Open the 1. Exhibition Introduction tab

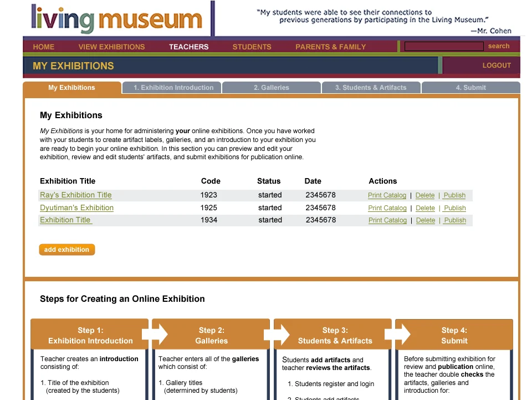(172, 88)
